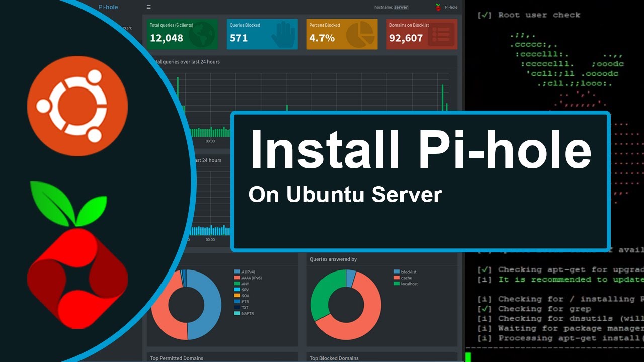Viewport: 644px width, 362px height.
Task: Click the Top Permitted Domains heading
Action: [177, 358]
